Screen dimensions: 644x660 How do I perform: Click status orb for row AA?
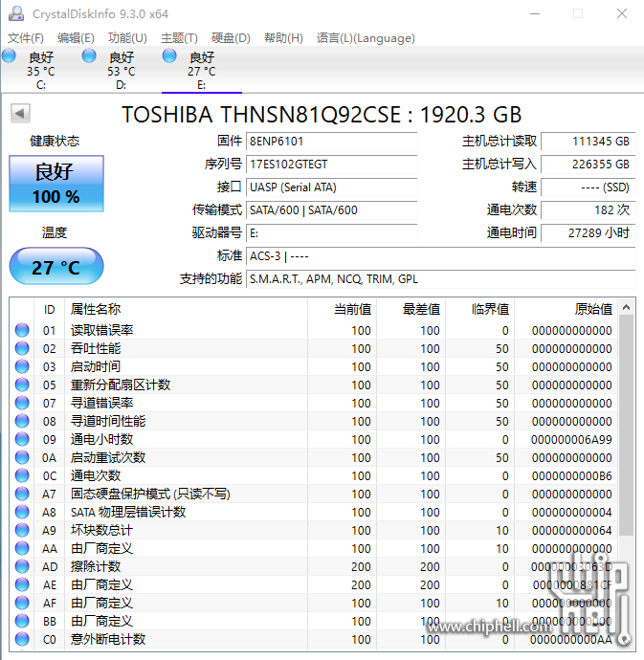22,548
